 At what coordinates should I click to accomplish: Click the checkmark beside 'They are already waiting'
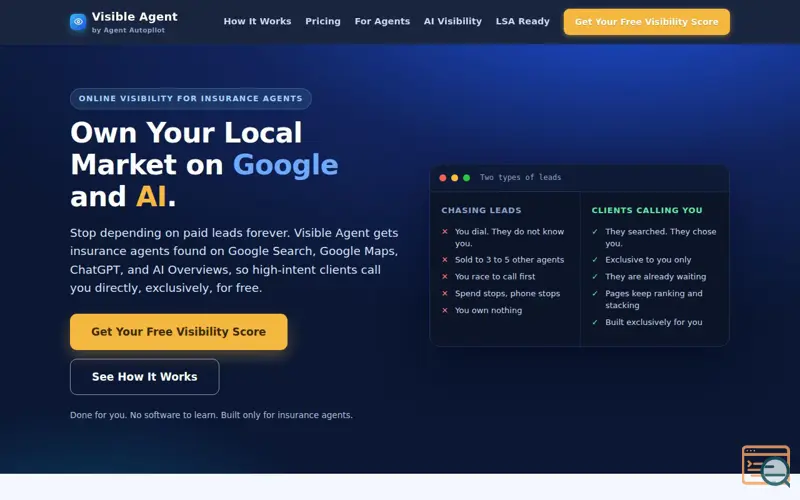coord(595,277)
